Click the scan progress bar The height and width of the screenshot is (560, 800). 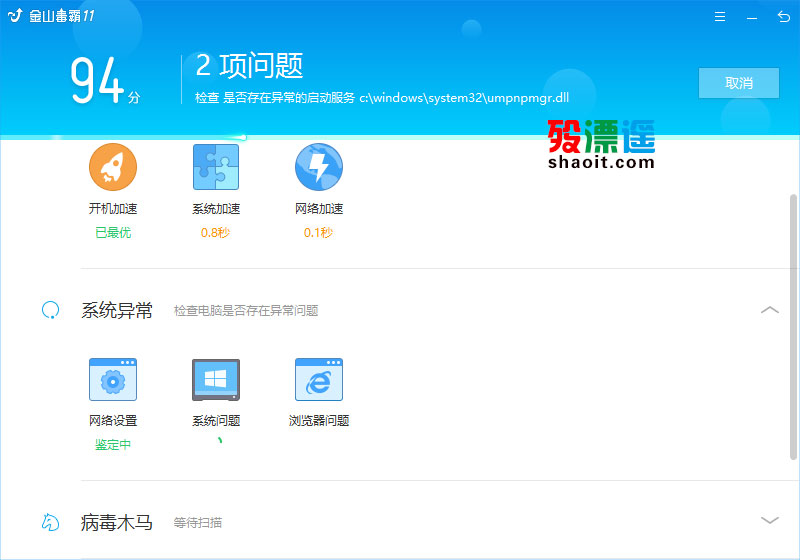[400, 137]
